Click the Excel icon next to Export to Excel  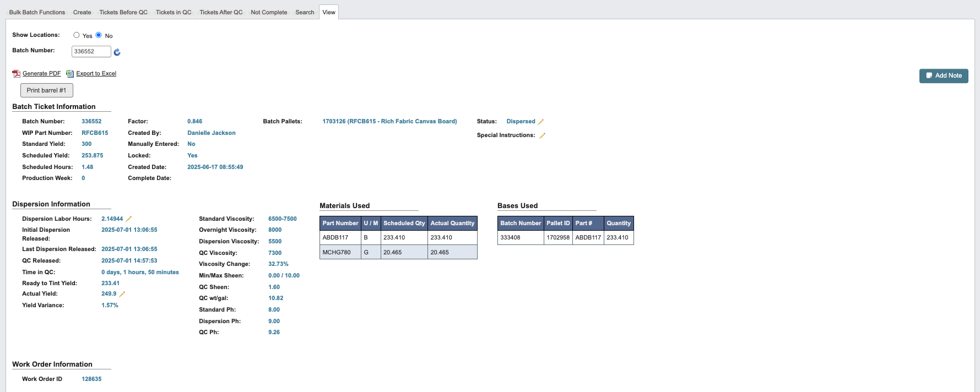point(70,74)
